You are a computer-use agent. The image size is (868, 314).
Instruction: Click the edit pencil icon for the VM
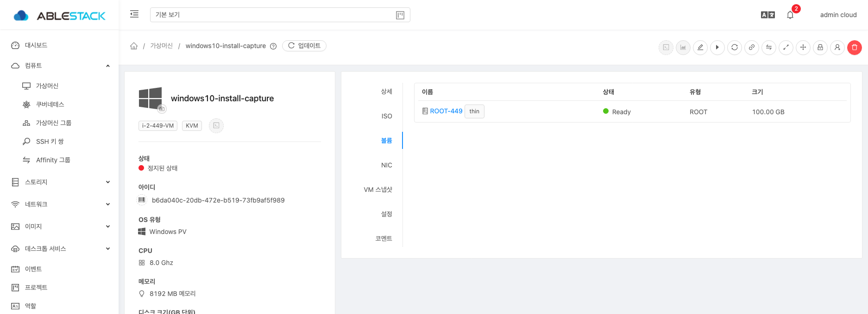click(x=700, y=47)
